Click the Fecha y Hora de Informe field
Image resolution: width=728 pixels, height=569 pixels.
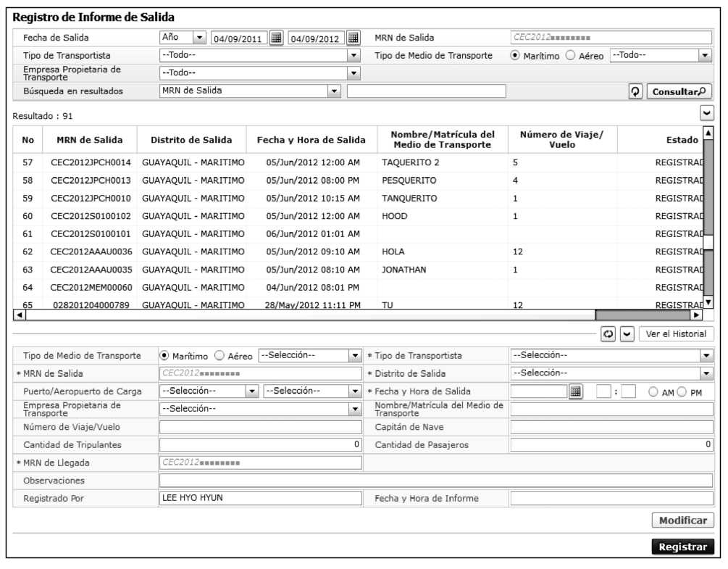611,499
